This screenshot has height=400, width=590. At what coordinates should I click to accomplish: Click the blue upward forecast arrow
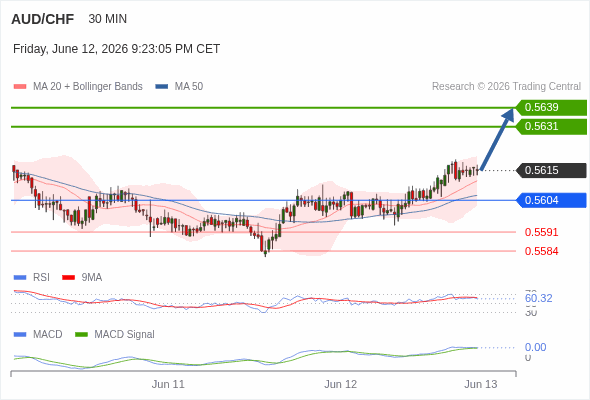pyautogui.click(x=497, y=139)
